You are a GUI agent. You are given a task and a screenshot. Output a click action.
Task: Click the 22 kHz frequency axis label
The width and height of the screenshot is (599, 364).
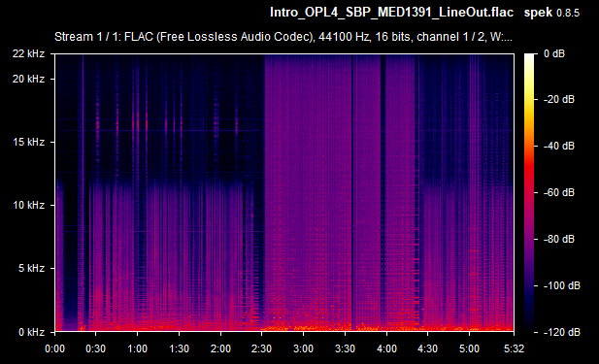point(28,53)
